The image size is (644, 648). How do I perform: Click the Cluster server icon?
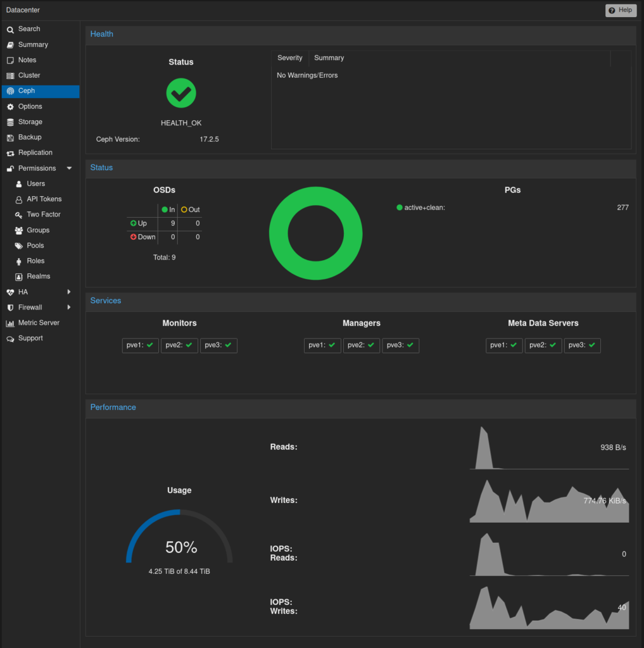click(x=10, y=76)
